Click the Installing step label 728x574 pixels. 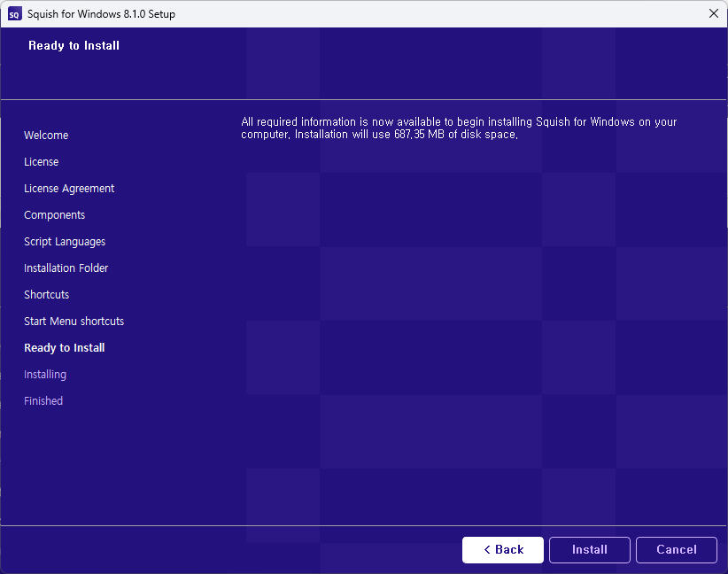pos(45,375)
